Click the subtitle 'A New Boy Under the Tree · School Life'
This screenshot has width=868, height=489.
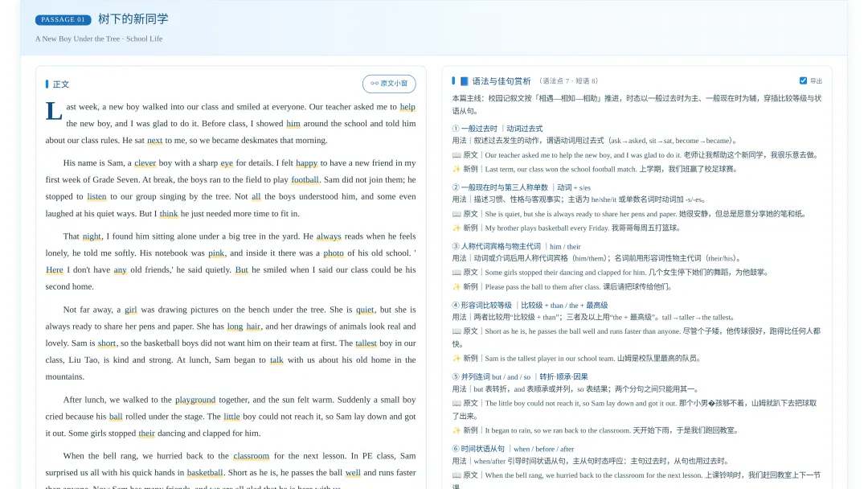click(99, 39)
